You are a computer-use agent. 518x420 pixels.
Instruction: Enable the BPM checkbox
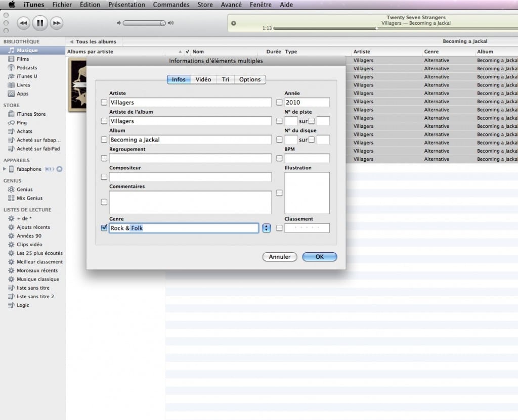pyautogui.click(x=279, y=158)
